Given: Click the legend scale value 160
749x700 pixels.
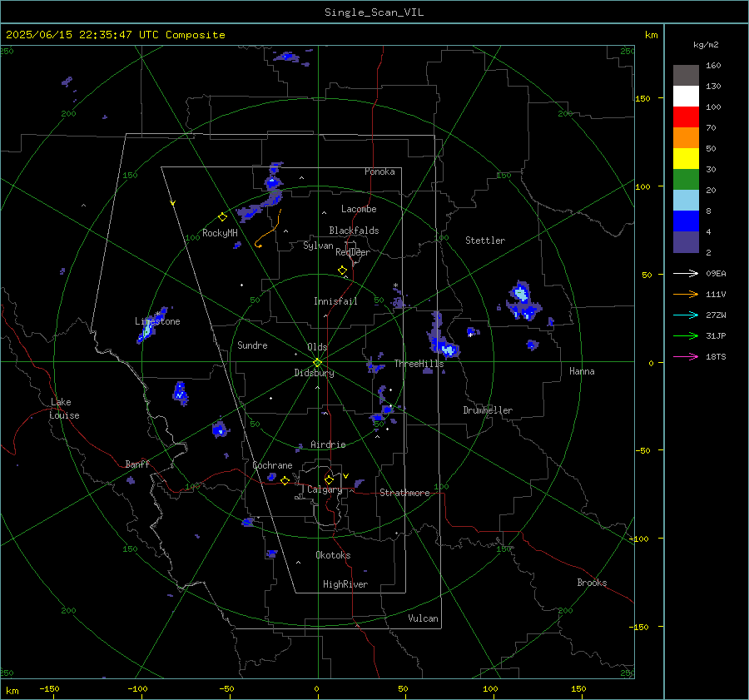Looking at the screenshot, I should [713, 66].
